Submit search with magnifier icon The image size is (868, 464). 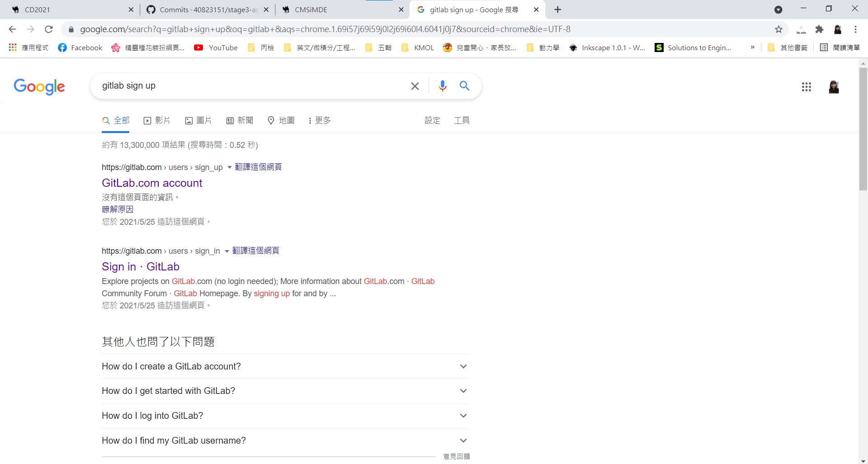tap(464, 85)
